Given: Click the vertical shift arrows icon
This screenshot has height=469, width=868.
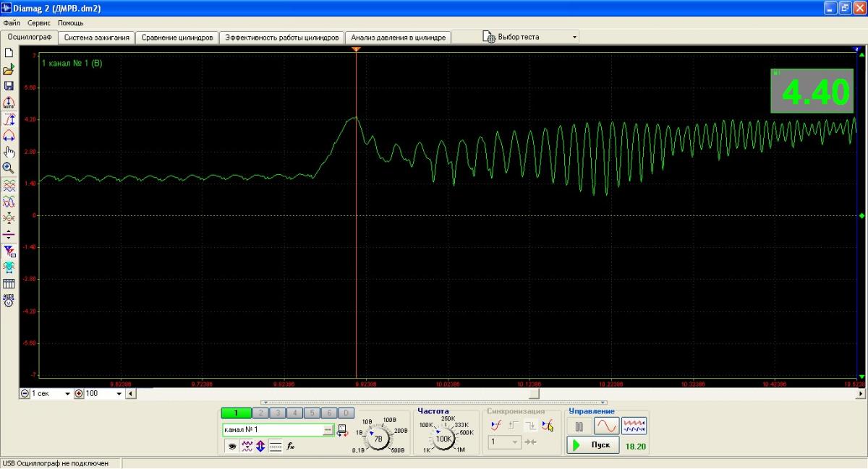Looking at the screenshot, I should (260, 447).
